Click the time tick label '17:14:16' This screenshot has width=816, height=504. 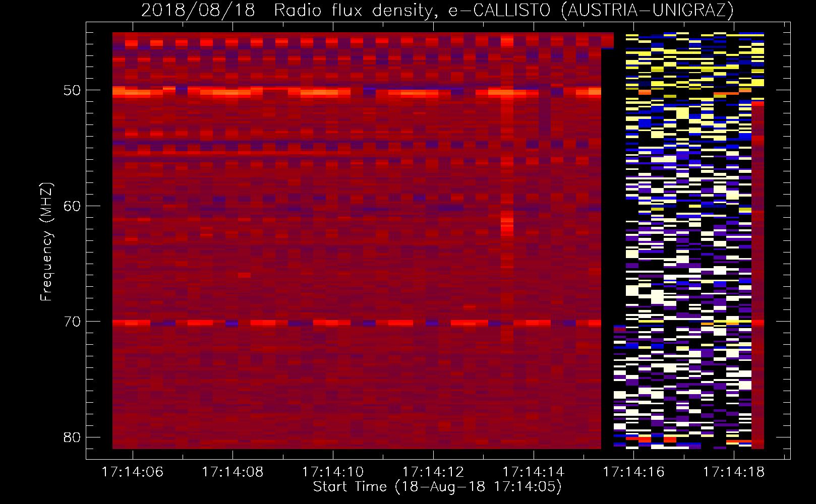tap(634, 472)
